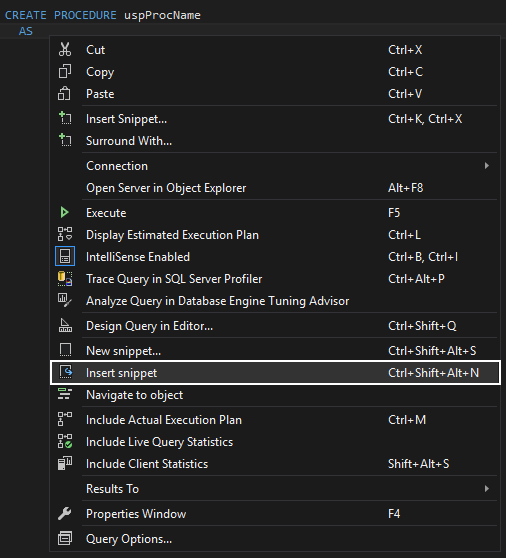Open the Surround With... snippet picker
506x558 pixels.
[274, 141]
